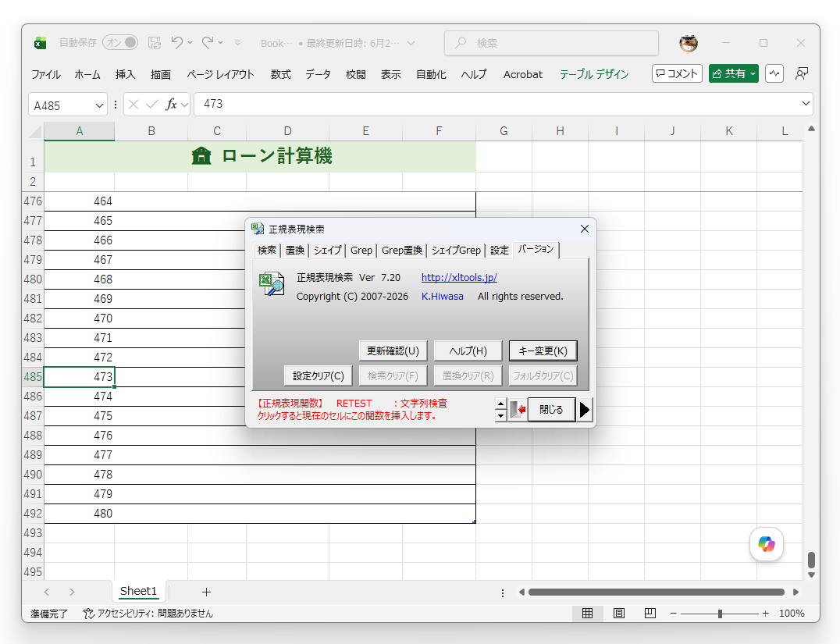Image resolution: width=840 pixels, height=644 pixels.
Task: Undo the last action
Action: [176, 42]
